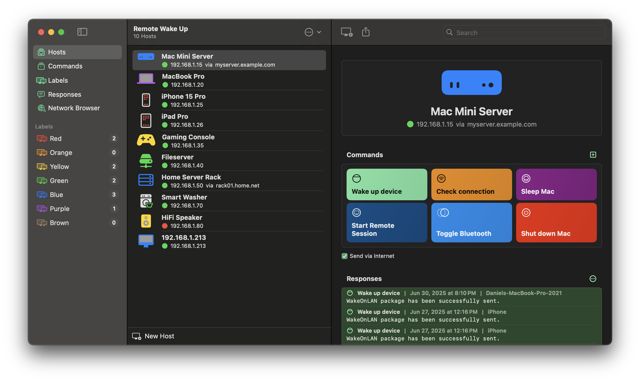The height and width of the screenshot is (382, 640).
Task: Click the Smart Washer machine icon
Action: (x=146, y=201)
